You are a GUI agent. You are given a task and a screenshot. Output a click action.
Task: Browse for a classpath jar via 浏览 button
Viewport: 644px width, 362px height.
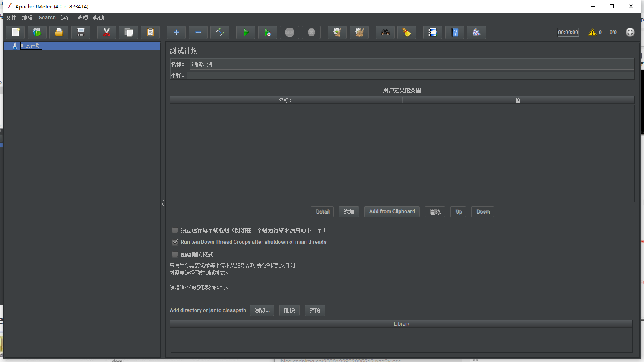click(x=262, y=310)
